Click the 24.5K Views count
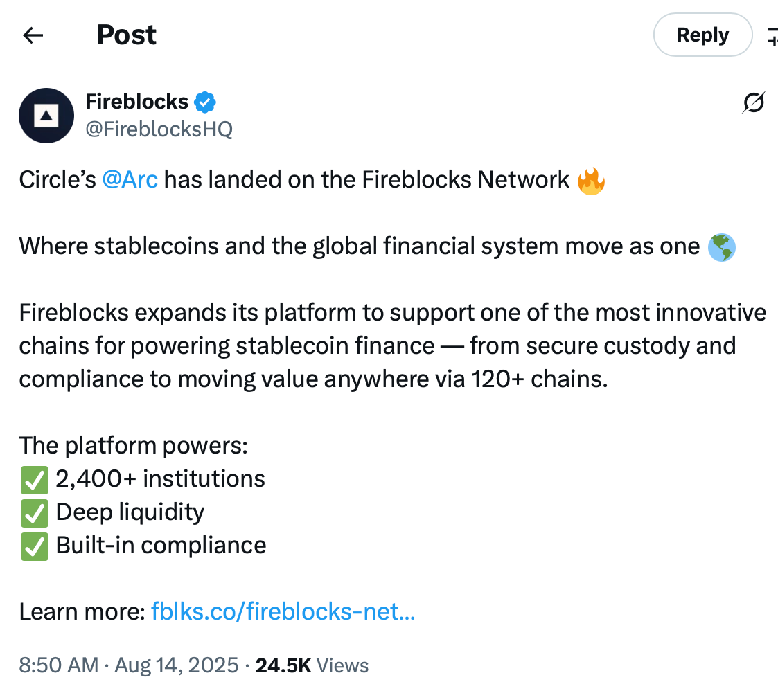The image size is (778, 700). click(312, 666)
